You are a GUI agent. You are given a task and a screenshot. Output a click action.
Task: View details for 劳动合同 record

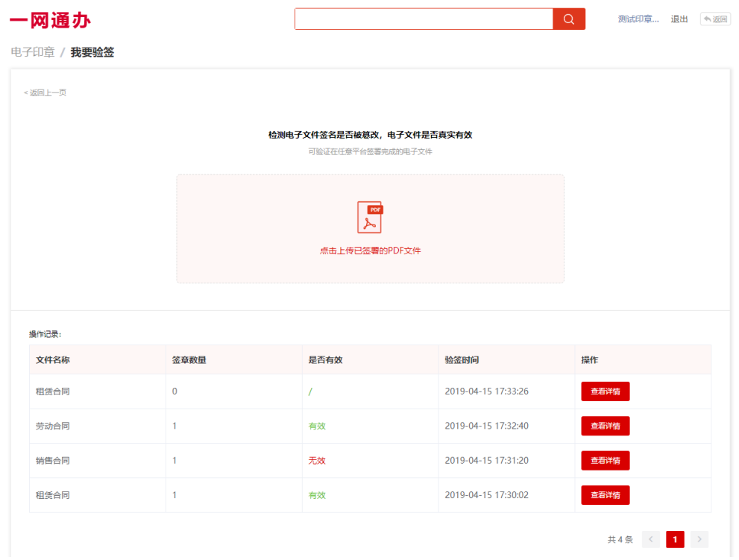[x=605, y=426]
